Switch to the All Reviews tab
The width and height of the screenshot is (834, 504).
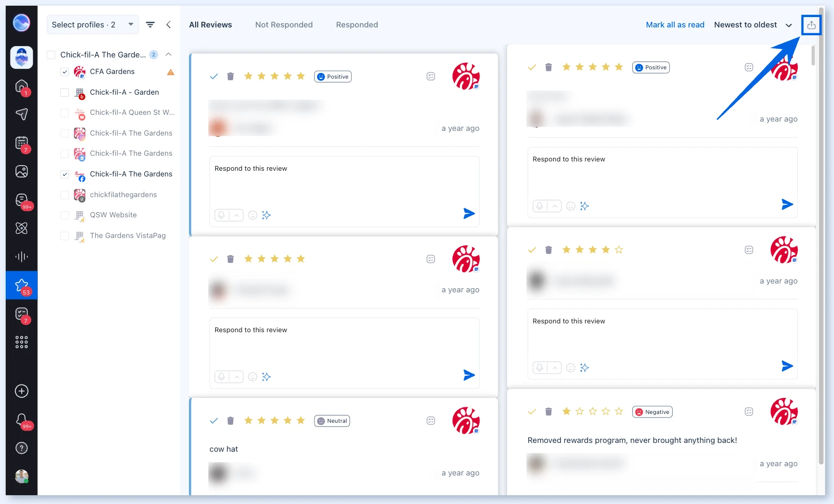pos(211,25)
